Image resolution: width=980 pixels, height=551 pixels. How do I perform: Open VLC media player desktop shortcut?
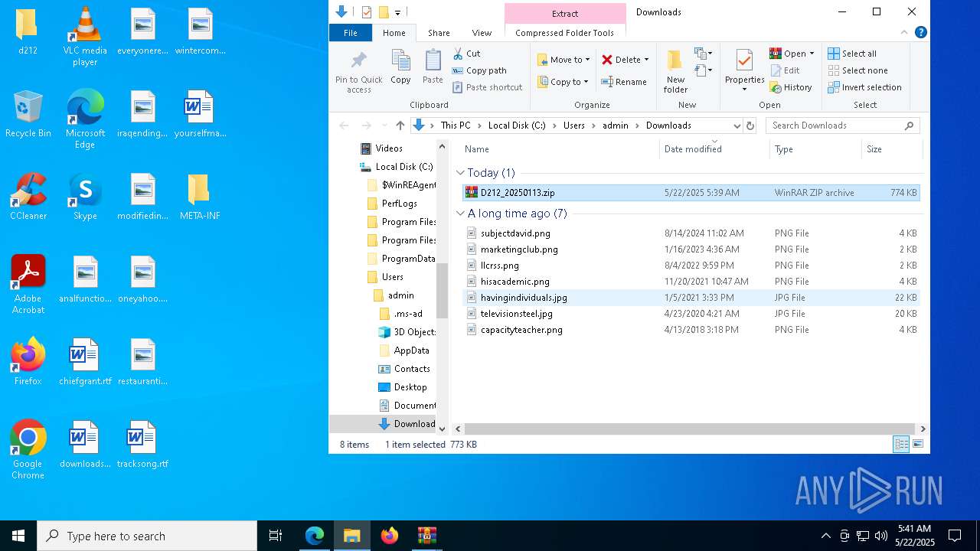[x=85, y=37]
